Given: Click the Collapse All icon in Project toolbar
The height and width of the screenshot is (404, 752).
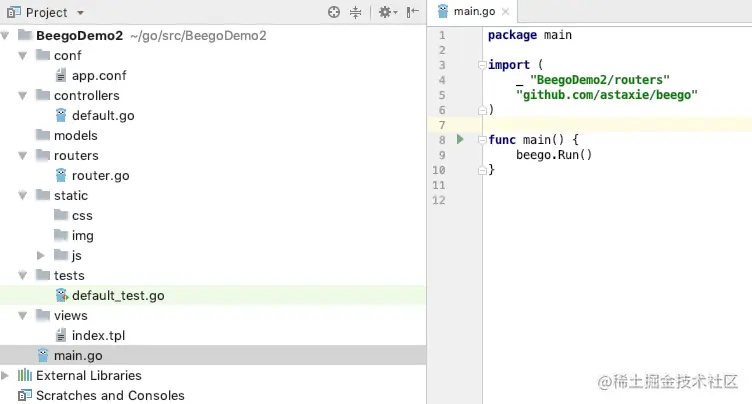Looking at the screenshot, I should (355, 12).
